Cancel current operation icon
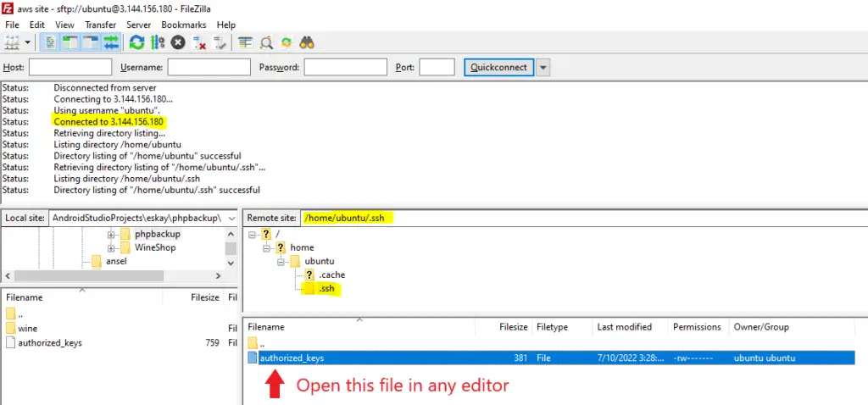This screenshot has height=405, width=868. 178,42
